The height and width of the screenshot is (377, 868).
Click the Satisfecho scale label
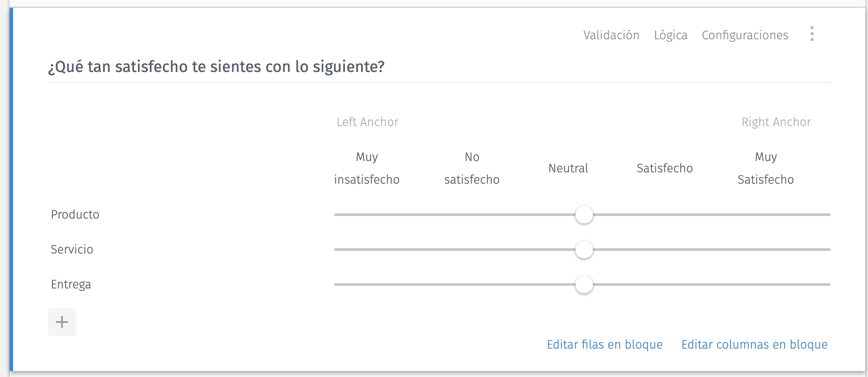(x=664, y=168)
